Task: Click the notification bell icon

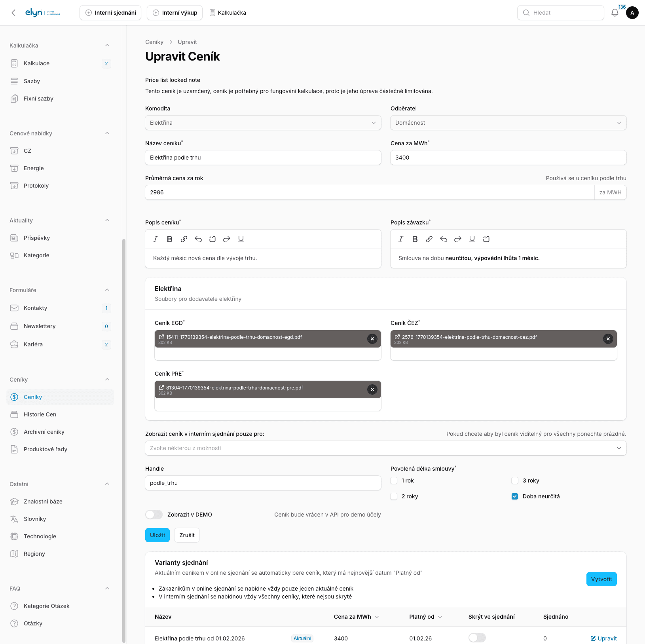Action: click(615, 13)
